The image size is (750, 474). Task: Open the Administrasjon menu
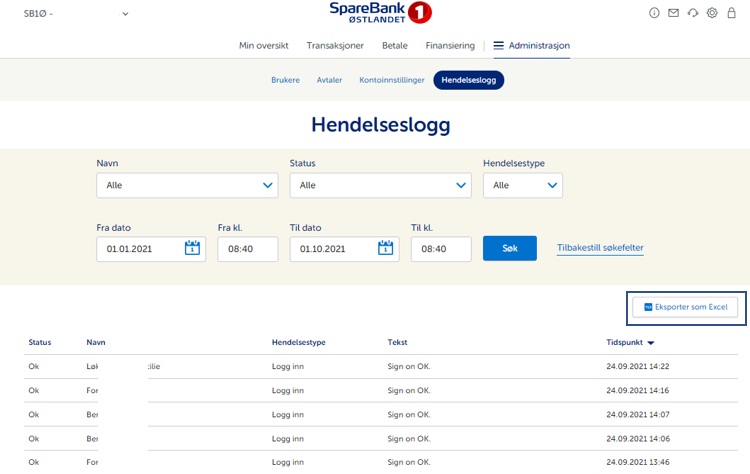531,46
